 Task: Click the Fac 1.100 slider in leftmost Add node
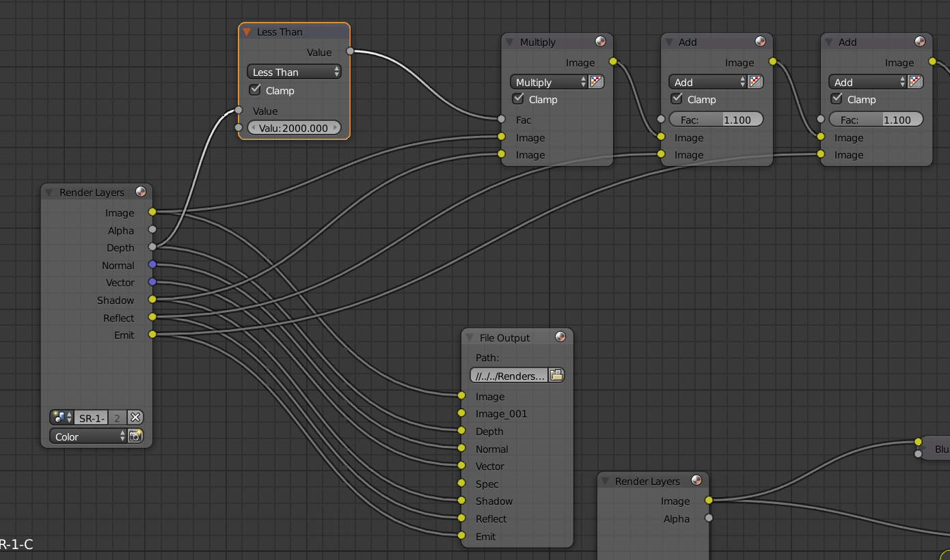point(716,120)
